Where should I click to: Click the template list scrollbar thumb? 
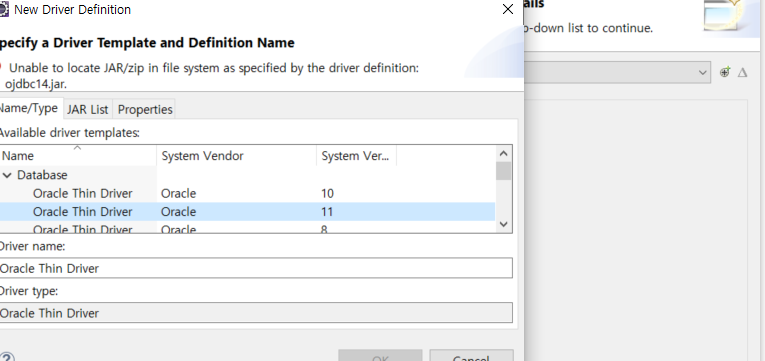[x=504, y=171]
